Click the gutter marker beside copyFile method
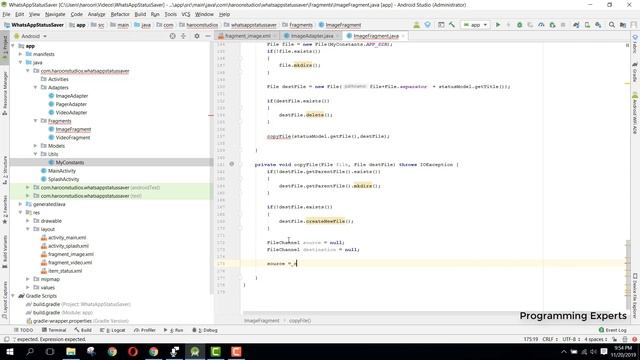 pos(231,164)
